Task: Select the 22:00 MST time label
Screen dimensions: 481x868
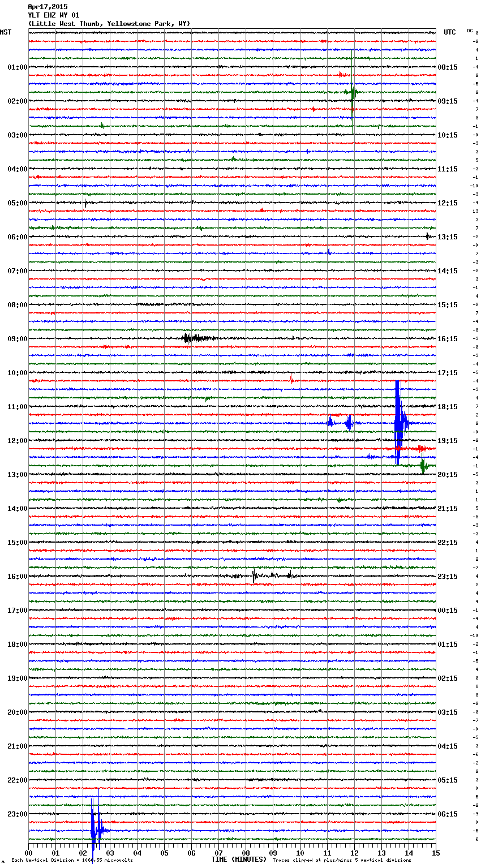Action: point(18,780)
